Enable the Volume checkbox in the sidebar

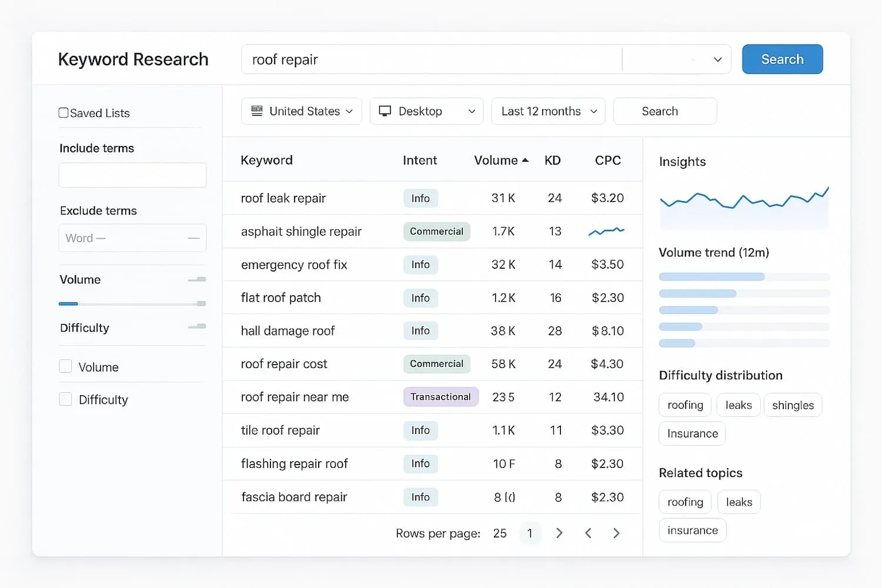(x=65, y=366)
